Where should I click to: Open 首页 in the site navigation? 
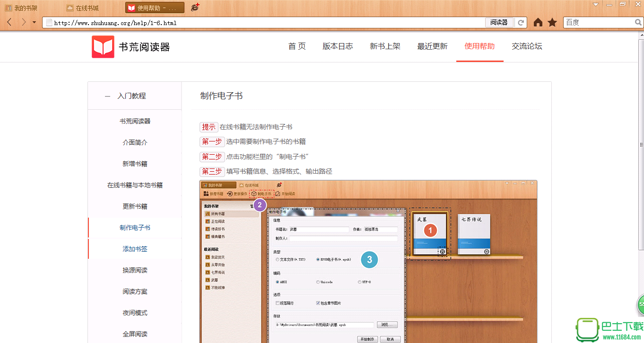297,46
